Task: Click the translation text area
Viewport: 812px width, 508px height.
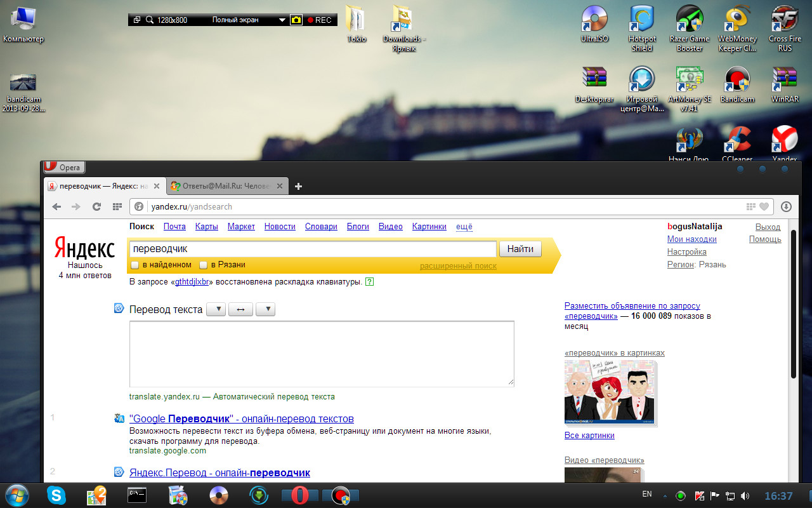Action: 322,354
